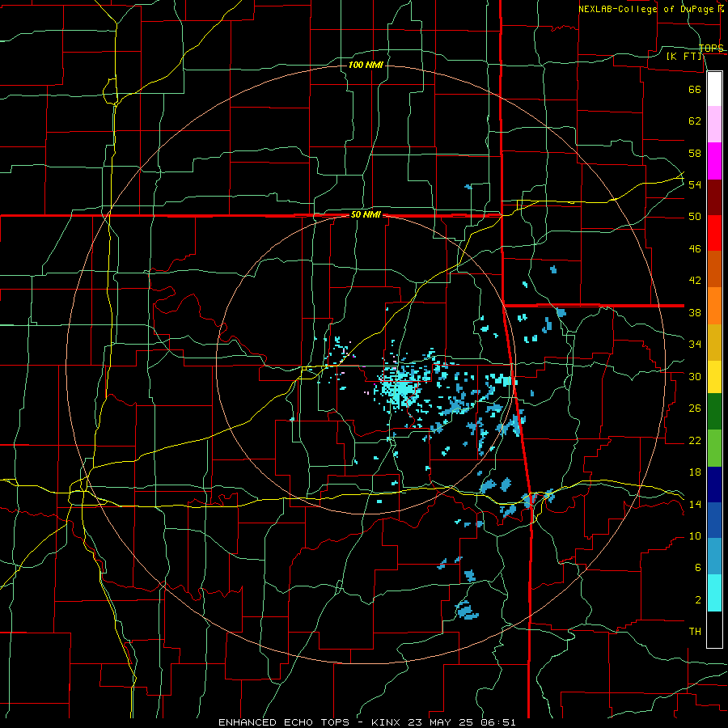Click the legend value 54
728x728 pixels.
[x=695, y=184]
